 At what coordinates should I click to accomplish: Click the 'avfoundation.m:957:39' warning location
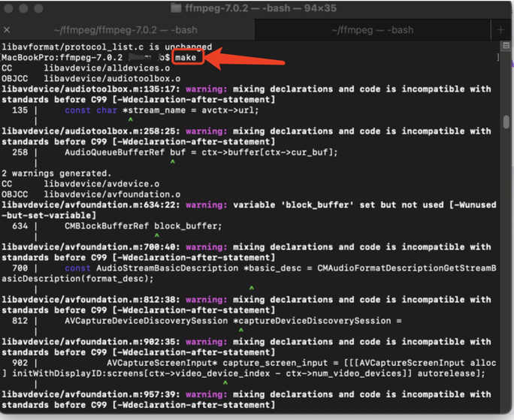click(x=91, y=394)
